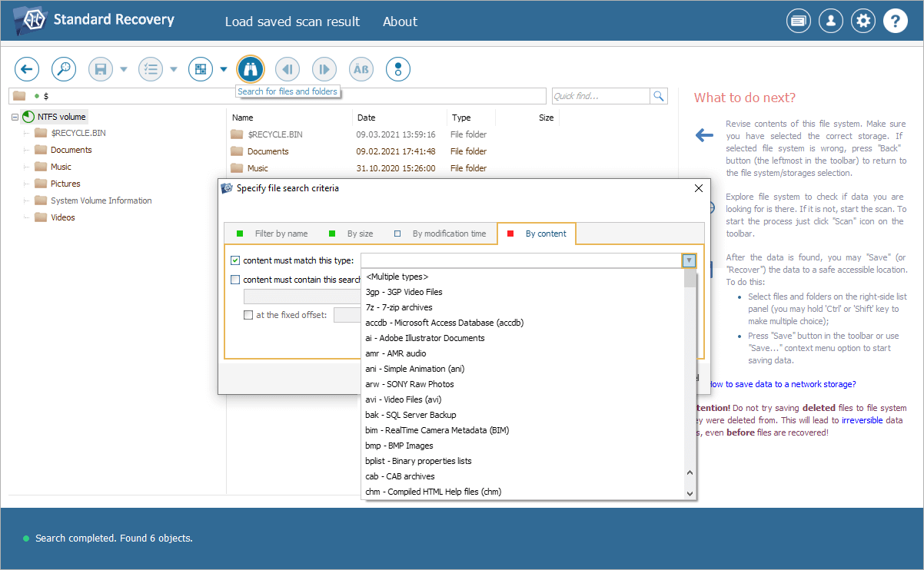
Task: Tick the 'at the fixed offset' checkbox
Action: (x=248, y=315)
